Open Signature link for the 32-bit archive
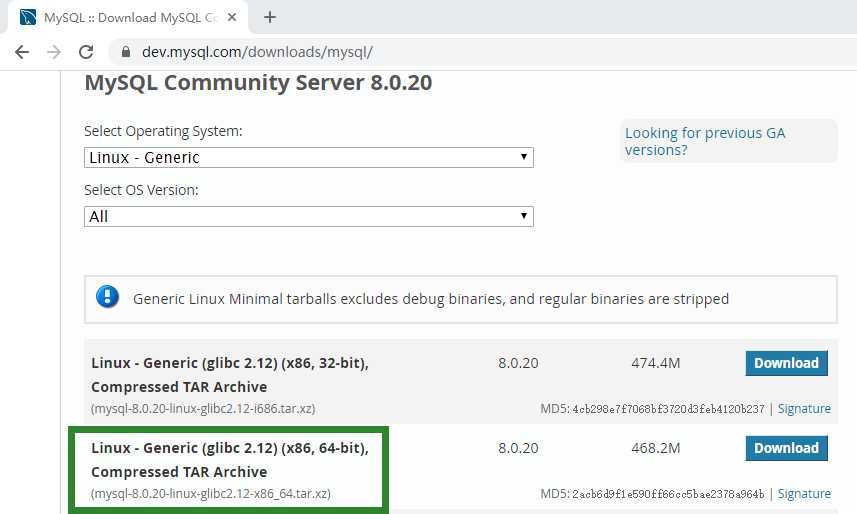The width and height of the screenshot is (857, 514). click(x=804, y=408)
